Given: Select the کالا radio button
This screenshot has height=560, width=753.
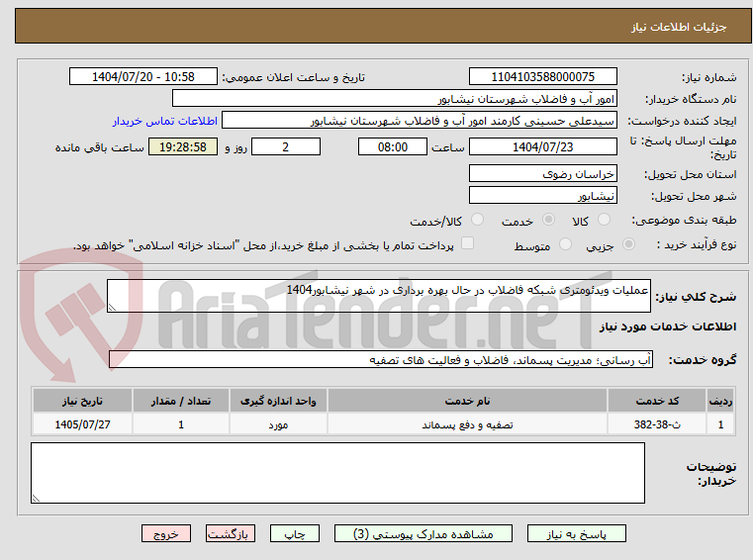Looking at the screenshot, I should pyautogui.click(x=604, y=220).
